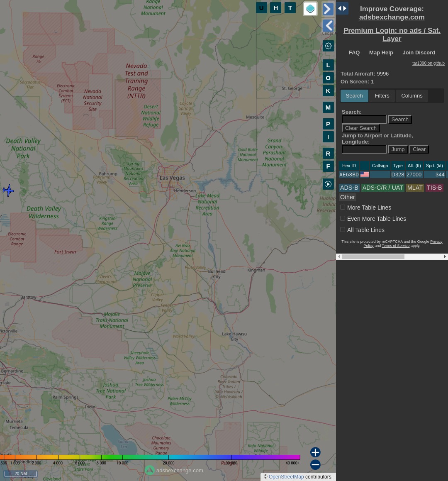Click the scrollbar left arrow

coord(339,257)
